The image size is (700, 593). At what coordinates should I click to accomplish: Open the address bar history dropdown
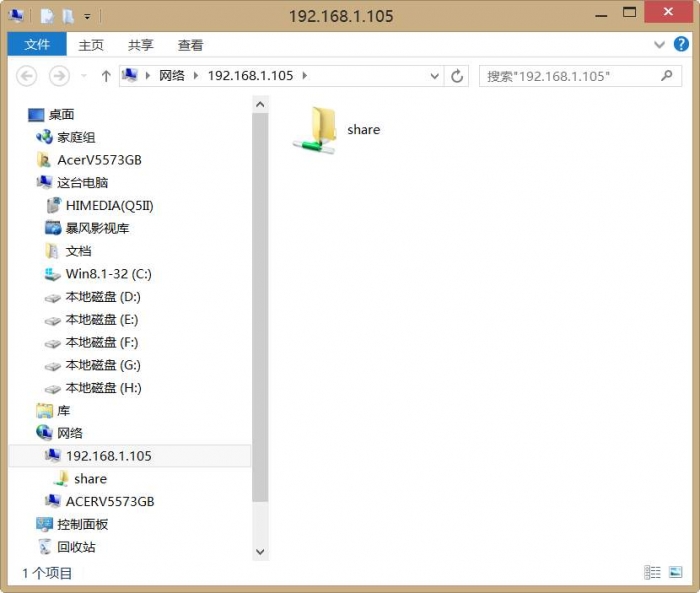(434, 76)
